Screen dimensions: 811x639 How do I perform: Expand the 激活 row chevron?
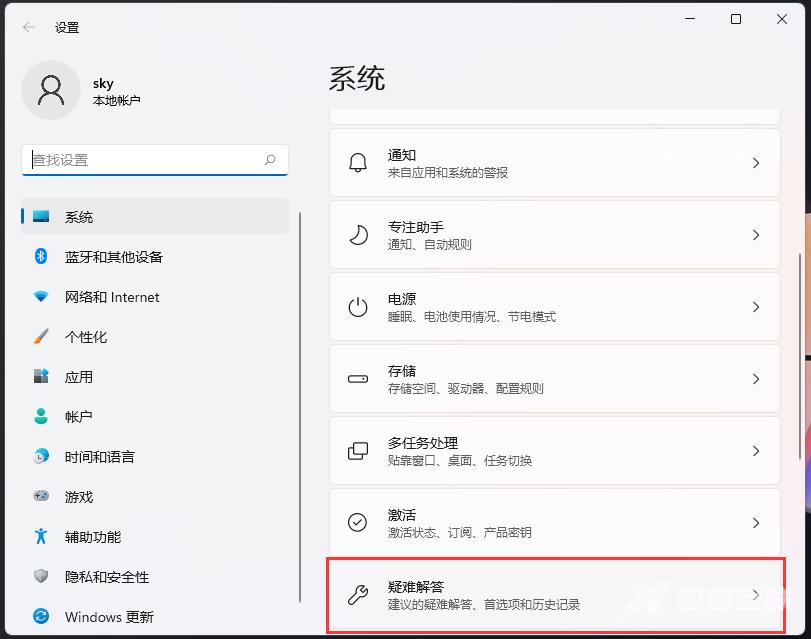click(757, 523)
